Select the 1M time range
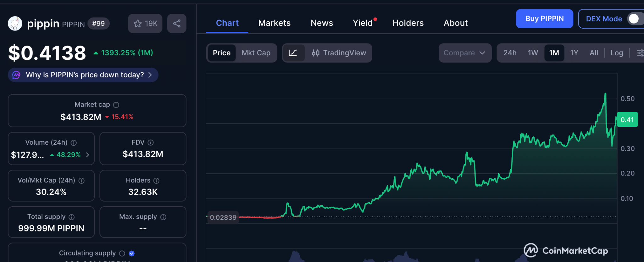The image size is (644, 262). 554,53
